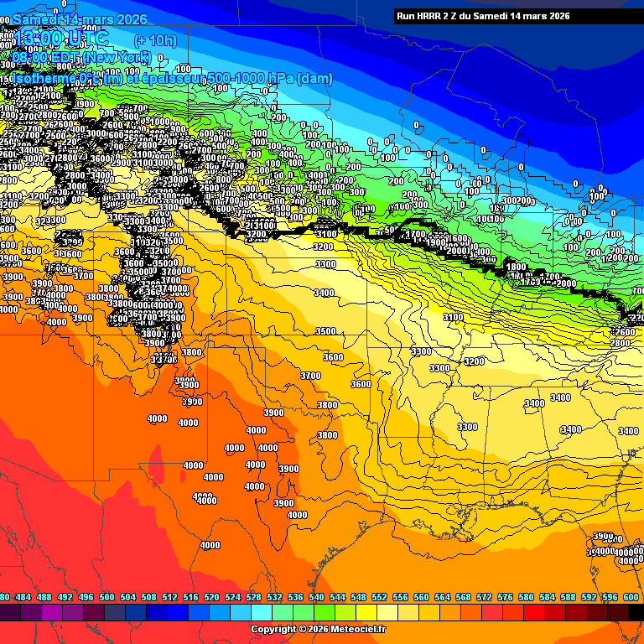The image size is (644, 644).
Task: Click the Run HRRR 2 Z header banner
Action: coord(483,16)
